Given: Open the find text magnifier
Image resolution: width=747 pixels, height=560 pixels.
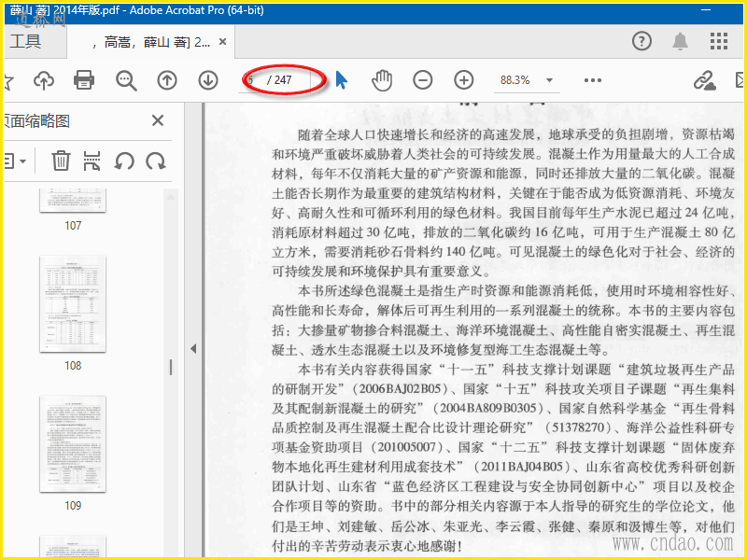Looking at the screenshot, I should (x=126, y=80).
